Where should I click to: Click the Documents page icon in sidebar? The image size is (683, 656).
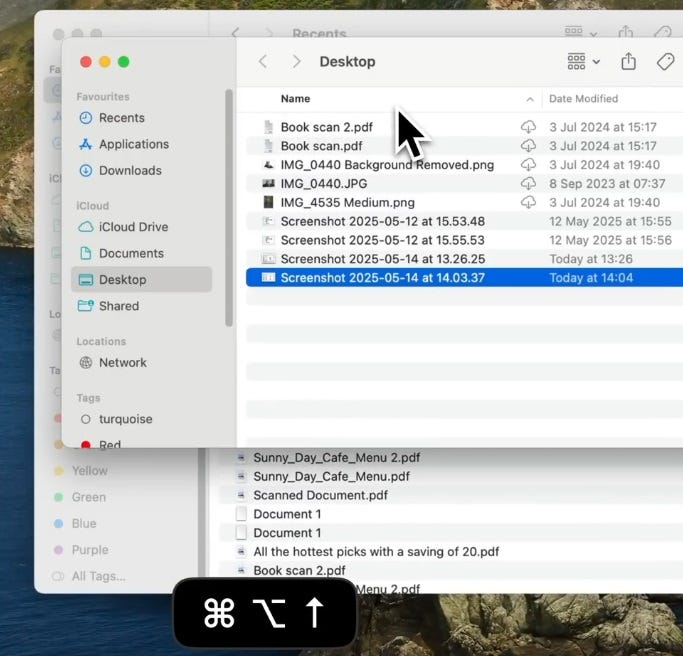tap(86, 254)
